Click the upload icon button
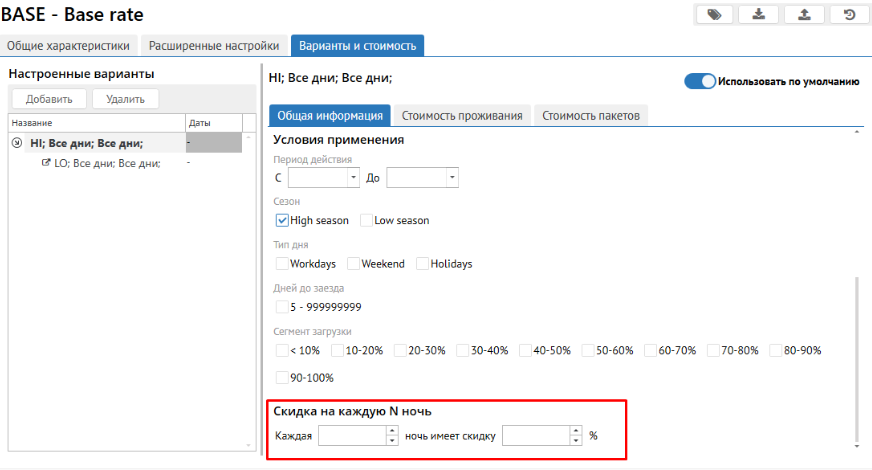The height and width of the screenshot is (470, 872). 804,14
